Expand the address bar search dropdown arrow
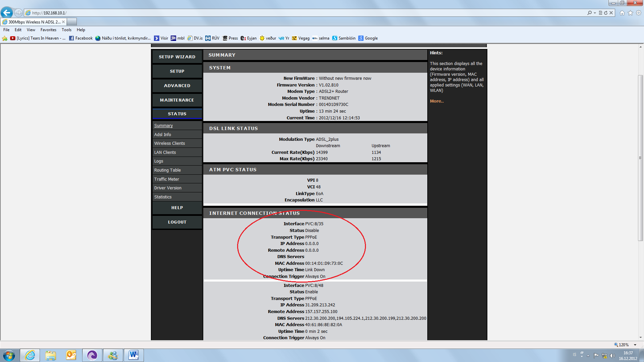This screenshot has height=362, width=644. 595,13
